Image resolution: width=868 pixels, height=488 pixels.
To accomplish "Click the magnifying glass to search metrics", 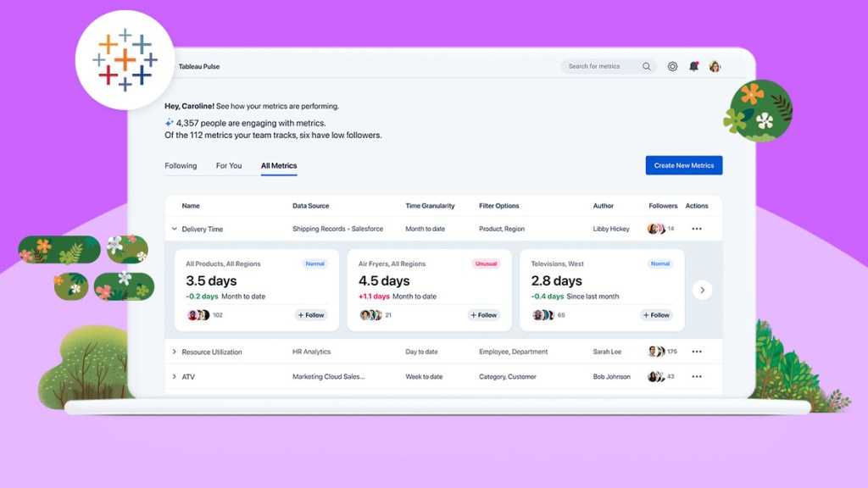I will pos(646,66).
